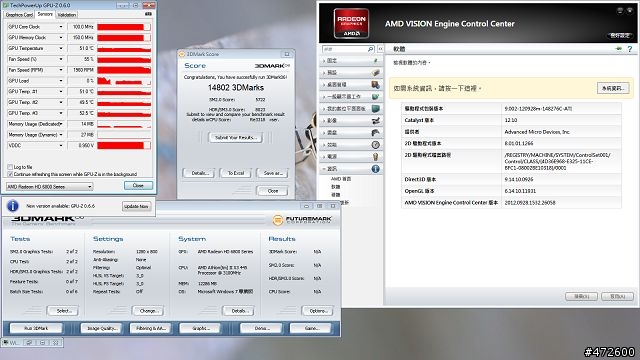This screenshot has height=360, width=640.
Task: Open pinned section with green pin icon in AMD sidebar
Action: coord(376,60)
